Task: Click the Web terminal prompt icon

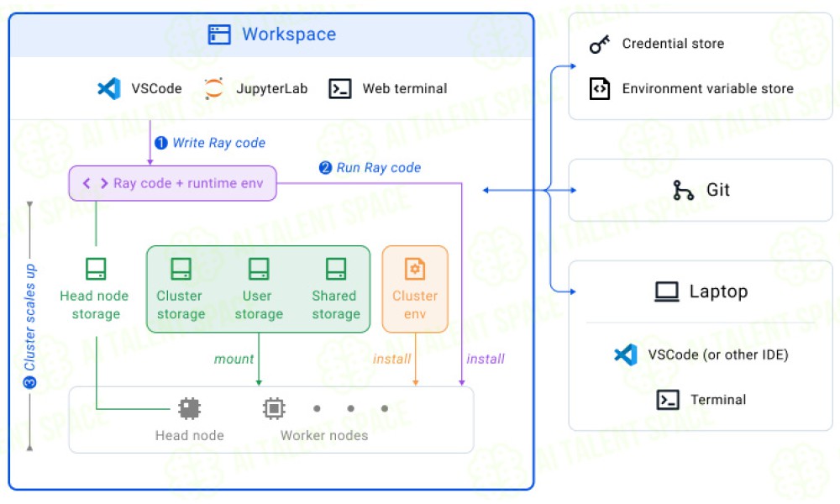Action: (x=339, y=88)
